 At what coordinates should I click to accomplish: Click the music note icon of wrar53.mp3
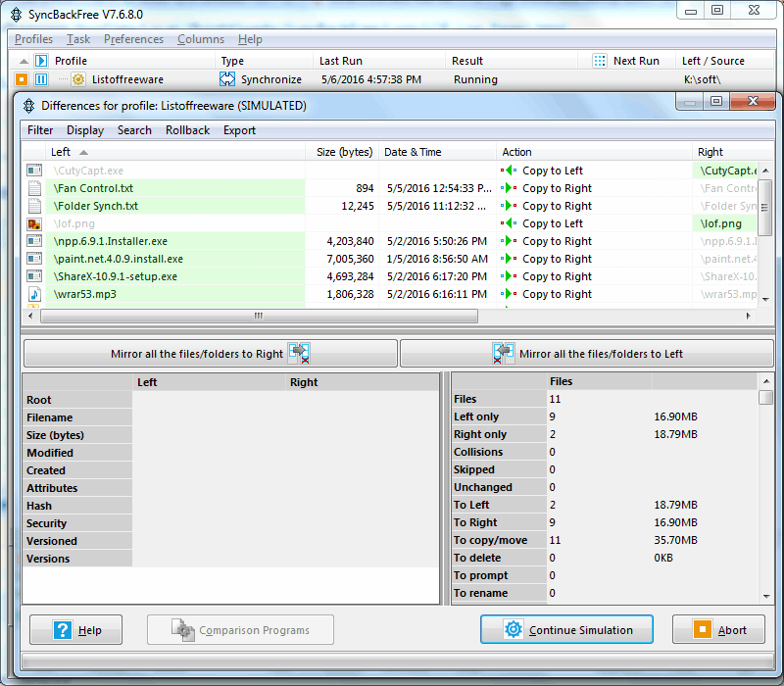tap(34, 294)
